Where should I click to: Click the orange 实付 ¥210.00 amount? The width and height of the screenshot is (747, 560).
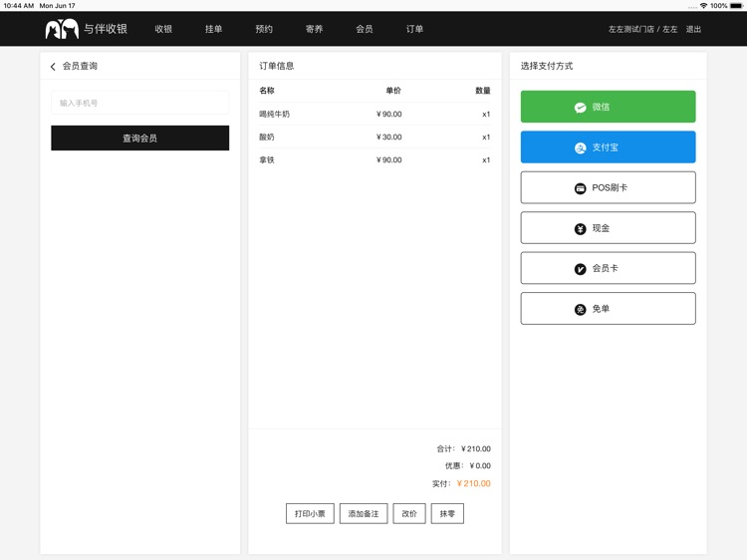pyautogui.click(x=473, y=483)
